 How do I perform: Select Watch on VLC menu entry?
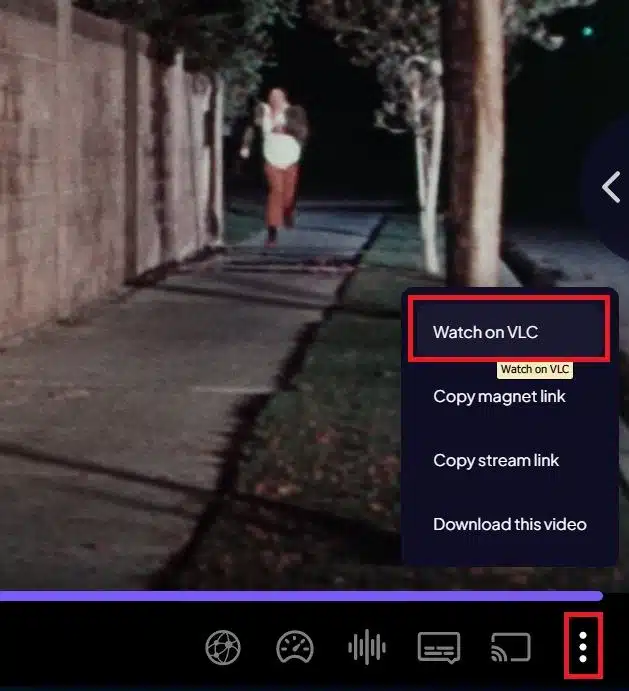[x=509, y=330]
